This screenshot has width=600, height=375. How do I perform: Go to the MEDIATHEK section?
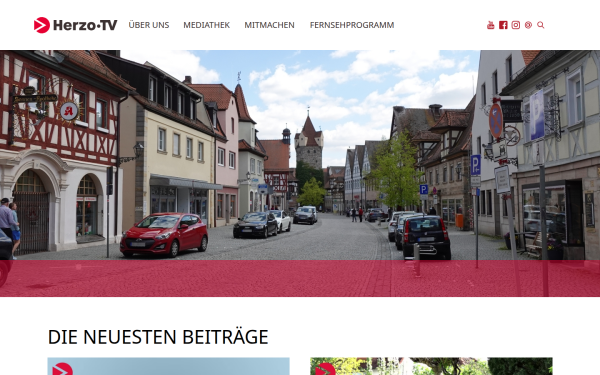click(207, 25)
